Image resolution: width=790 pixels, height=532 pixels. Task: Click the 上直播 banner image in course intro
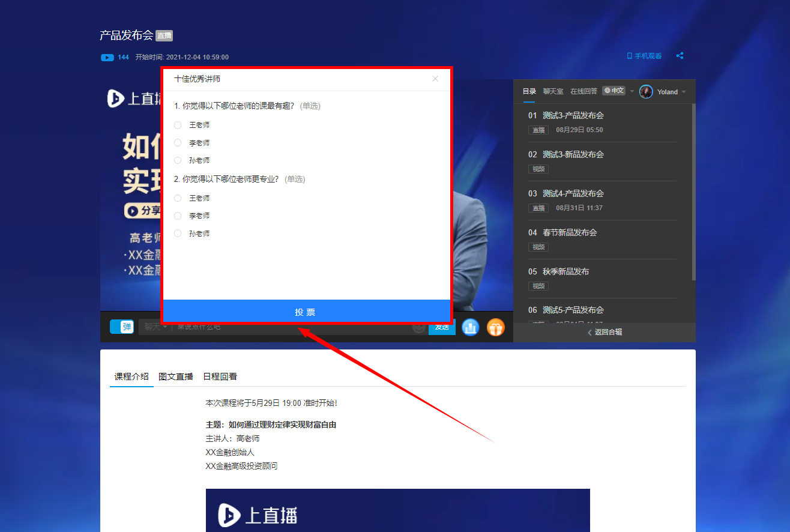[x=397, y=510]
